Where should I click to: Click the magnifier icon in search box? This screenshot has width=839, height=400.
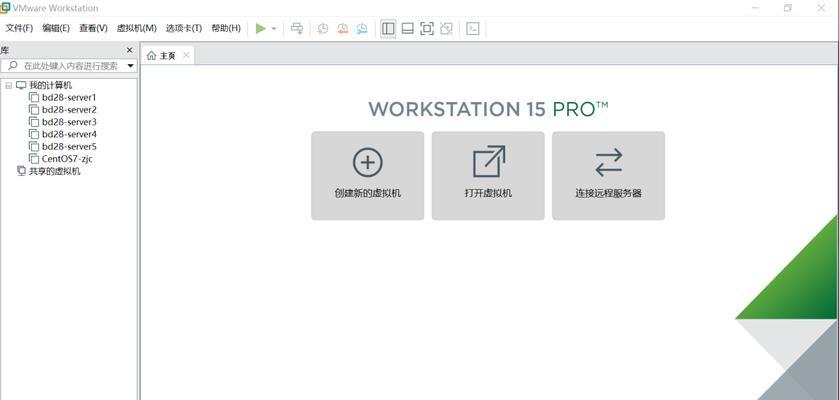tap(13, 66)
